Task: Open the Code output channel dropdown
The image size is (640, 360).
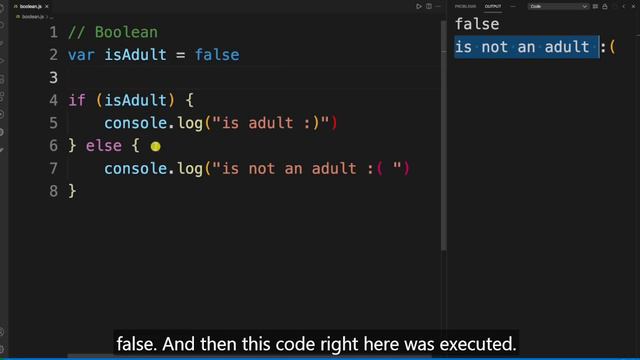Action: (558, 7)
